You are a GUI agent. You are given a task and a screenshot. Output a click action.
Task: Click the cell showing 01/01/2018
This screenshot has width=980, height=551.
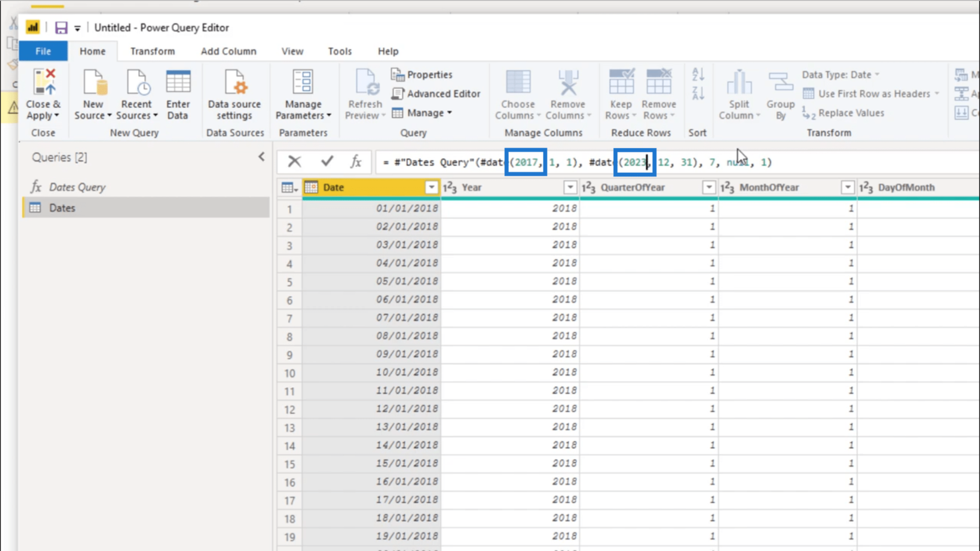tap(372, 208)
